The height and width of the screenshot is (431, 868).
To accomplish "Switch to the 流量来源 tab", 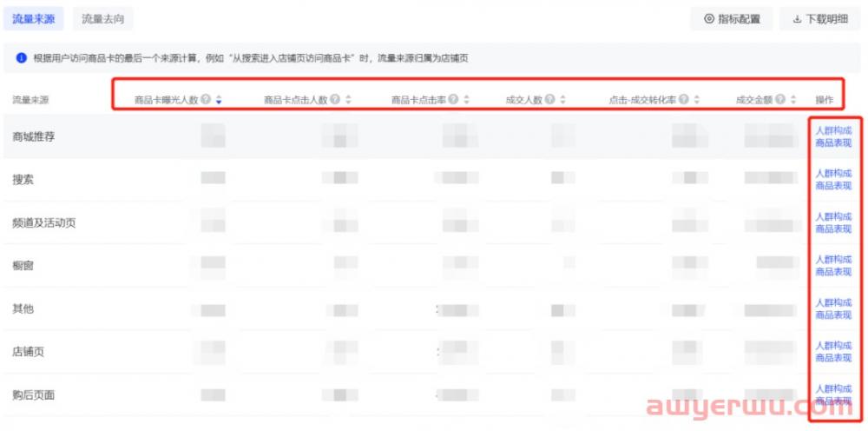I will point(33,18).
